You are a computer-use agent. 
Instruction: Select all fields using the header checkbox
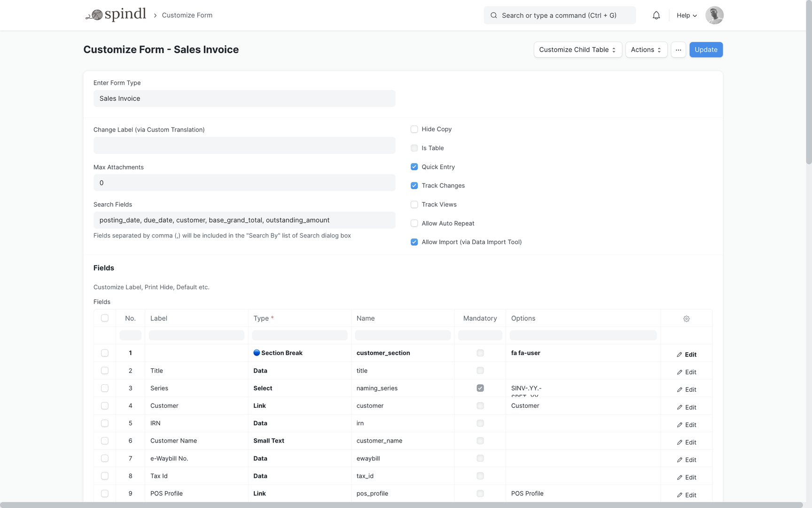104,318
